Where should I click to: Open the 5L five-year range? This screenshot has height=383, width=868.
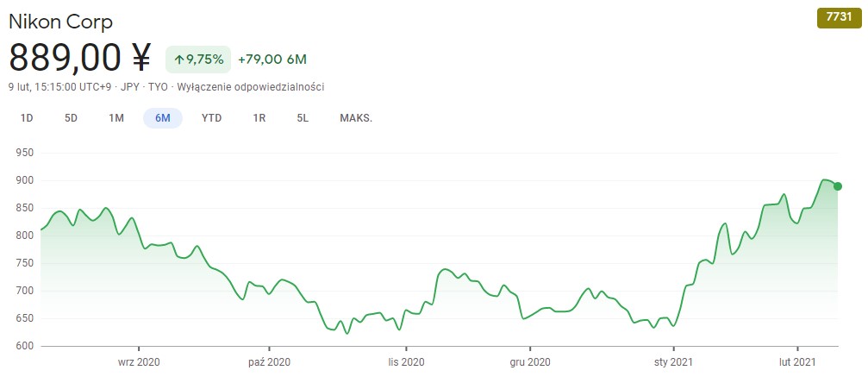(303, 118)
